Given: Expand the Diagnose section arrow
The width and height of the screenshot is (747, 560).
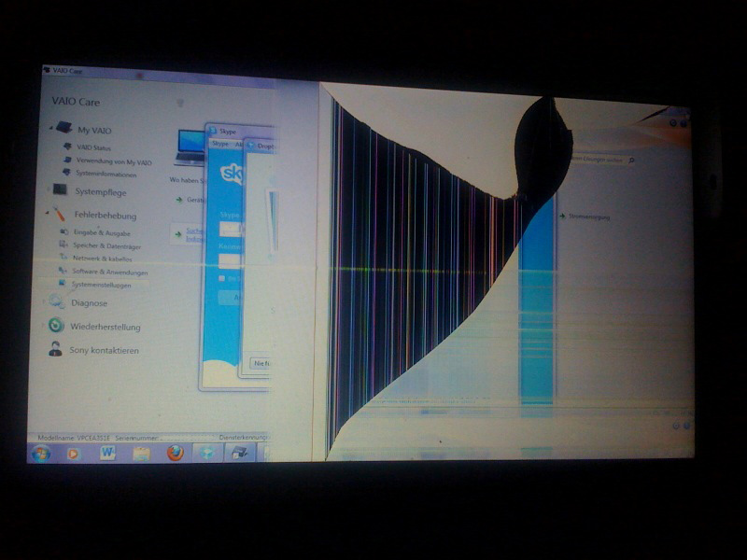Looking at the screenshot, I should click(x=44, y=301).
